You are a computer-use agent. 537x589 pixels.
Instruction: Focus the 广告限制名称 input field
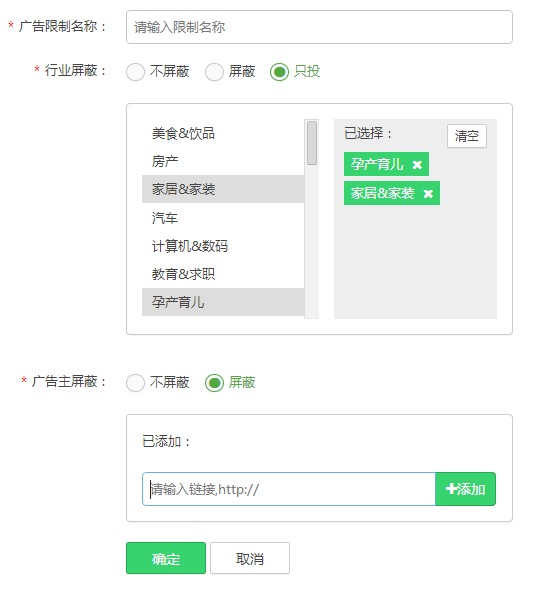click(x=319, y=27)
